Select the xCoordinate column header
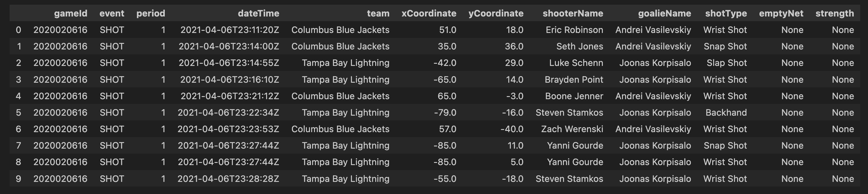Image resolution: width=868 pixels, height=194 pixels. coord(429,13)
